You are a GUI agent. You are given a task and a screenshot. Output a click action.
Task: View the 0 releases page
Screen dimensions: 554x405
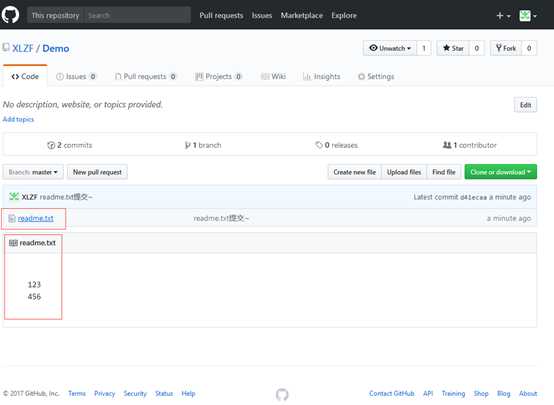336,145
